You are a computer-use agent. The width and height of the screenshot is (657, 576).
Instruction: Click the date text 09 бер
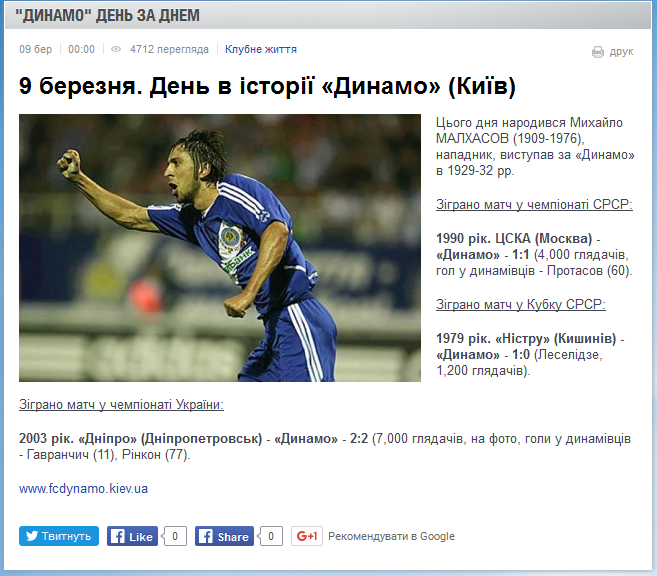tap(36, 49)
